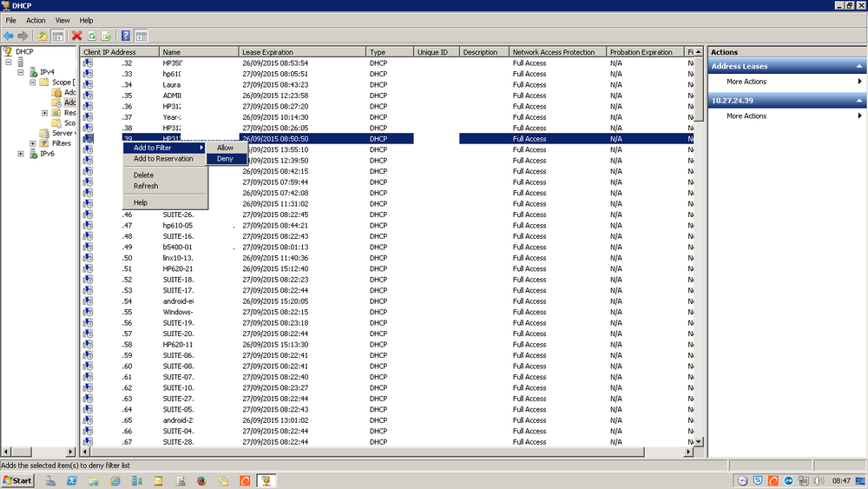868x489 pixels.
Task: Open PowerShell from the taskbar
Action: point(72,480)
